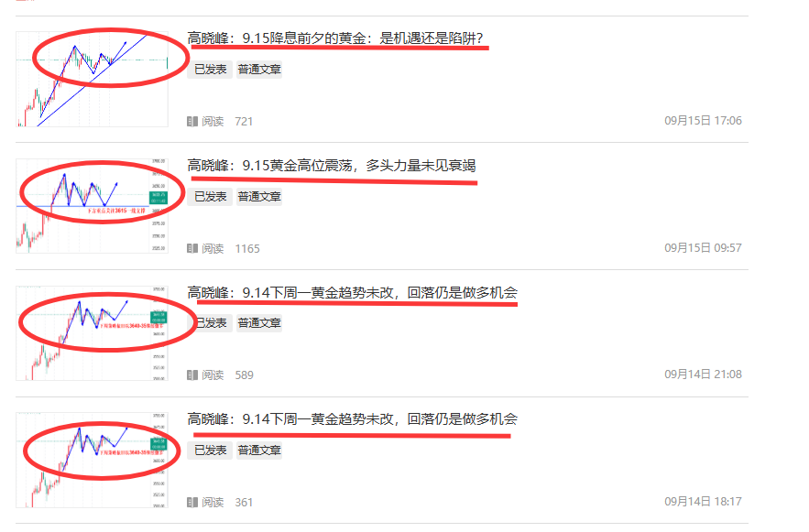Click the 09月15日 17:06 timestamp
Image resolution: width=809 pixels, height=532 pixels.
pos(703,121)
